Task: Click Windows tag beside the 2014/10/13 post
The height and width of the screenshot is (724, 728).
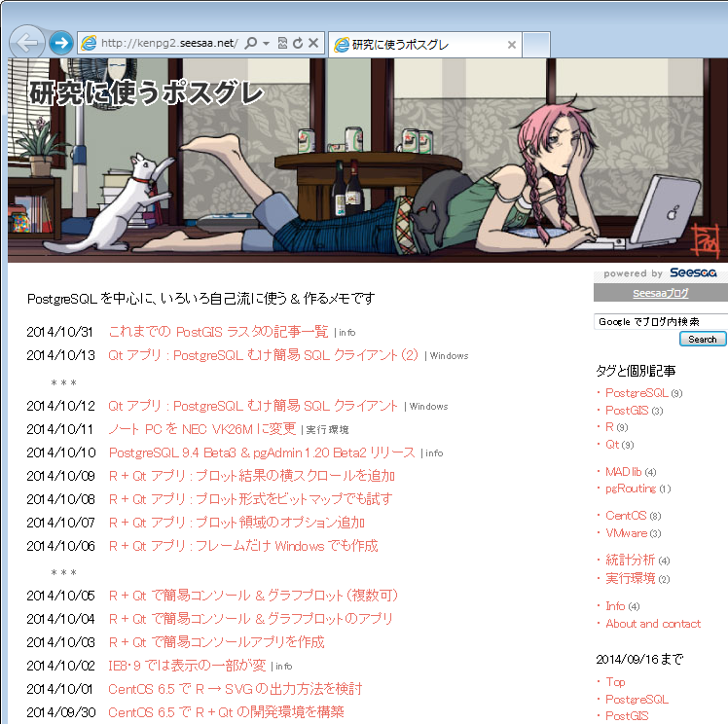Action: 449,356
